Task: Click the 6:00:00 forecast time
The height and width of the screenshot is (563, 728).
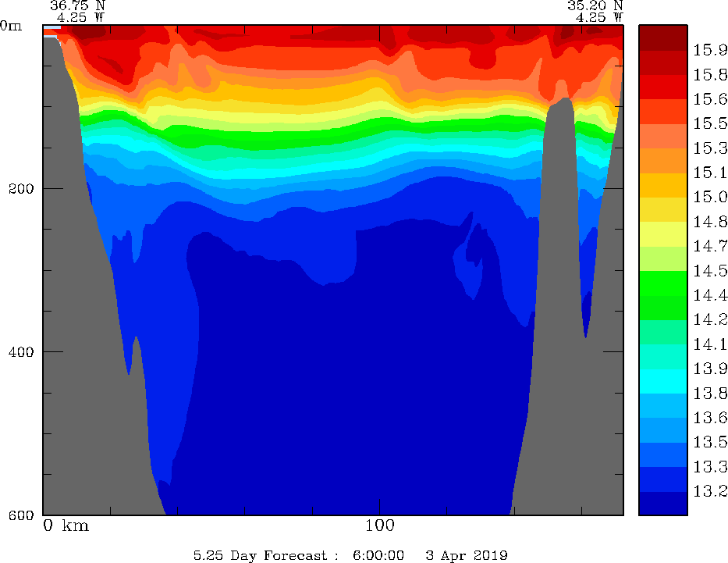Action: [378, 555]
